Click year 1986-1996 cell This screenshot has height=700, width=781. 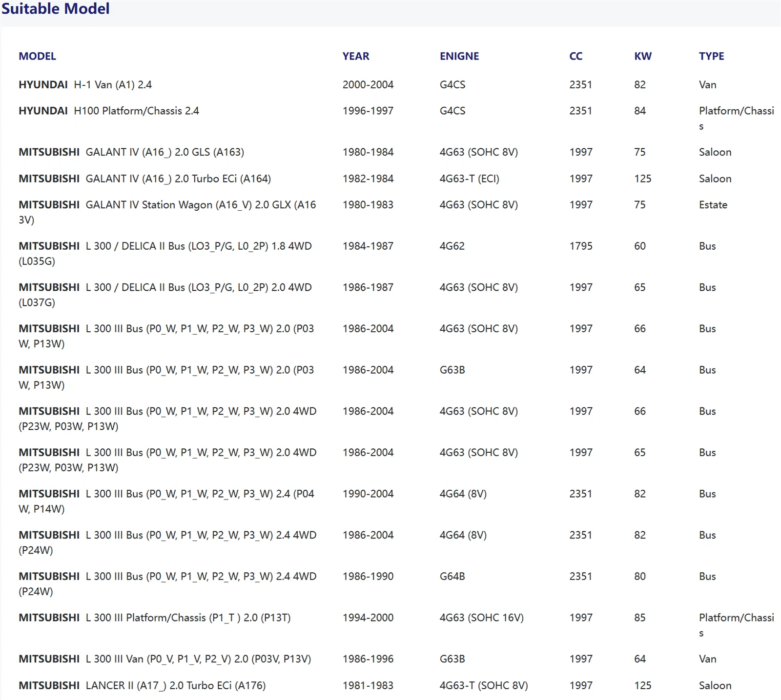click(x=368, y=659)
